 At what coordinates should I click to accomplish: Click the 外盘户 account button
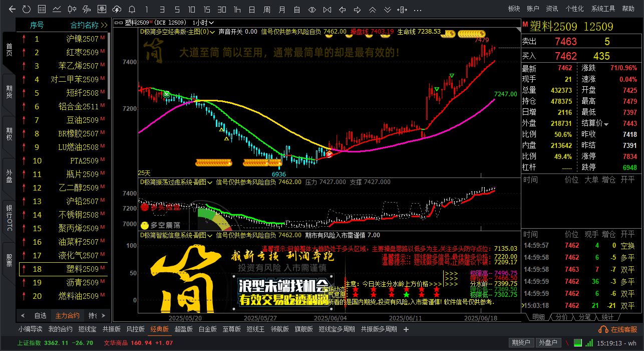(x=547, y=342)
